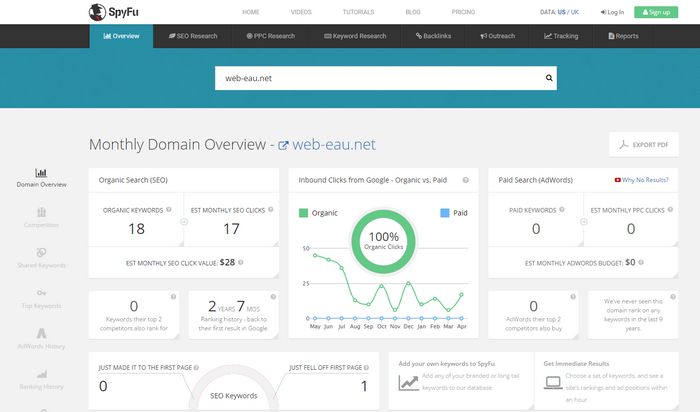Screen dimensions: 700x412
Task: Click help icon beside SEO Click Value
Action: pyautogui.click(x=241, y=262)
